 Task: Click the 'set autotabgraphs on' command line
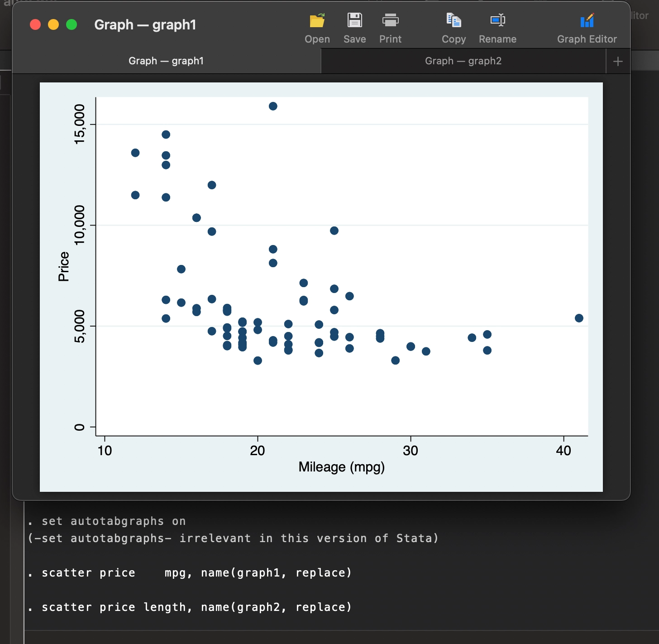[x=114, y=521]
